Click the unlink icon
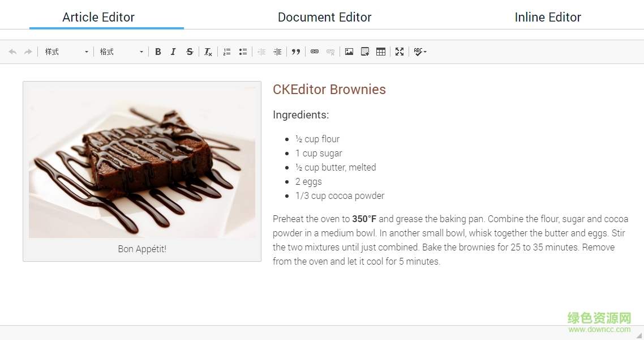This screenshot has width=644, height=340. [x=330, y=52]
